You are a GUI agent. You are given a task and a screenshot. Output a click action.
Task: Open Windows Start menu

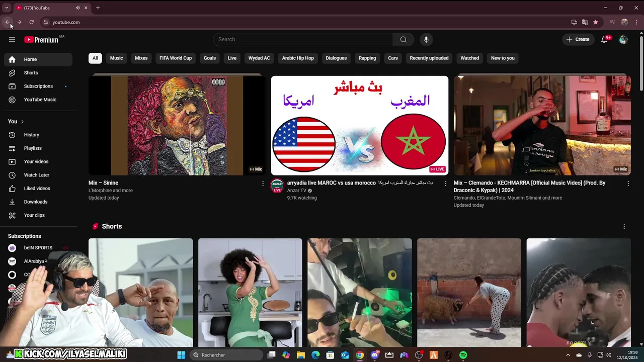(181, 355)
